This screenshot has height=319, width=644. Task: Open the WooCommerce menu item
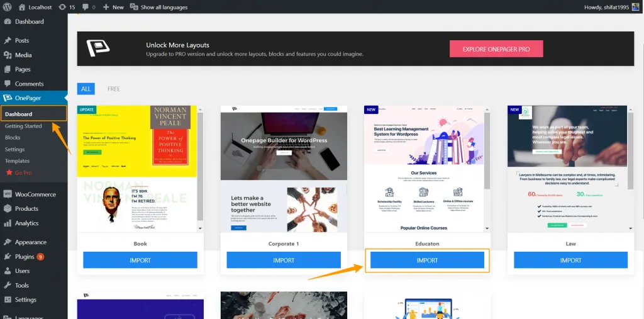pos(34,194)
